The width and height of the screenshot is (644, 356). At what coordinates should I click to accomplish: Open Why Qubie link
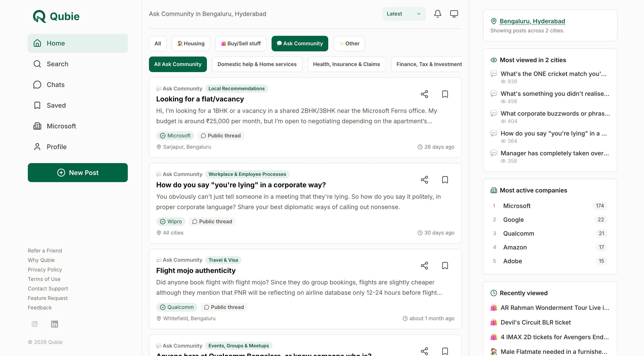pyautogui.click(x=41, y=260)
